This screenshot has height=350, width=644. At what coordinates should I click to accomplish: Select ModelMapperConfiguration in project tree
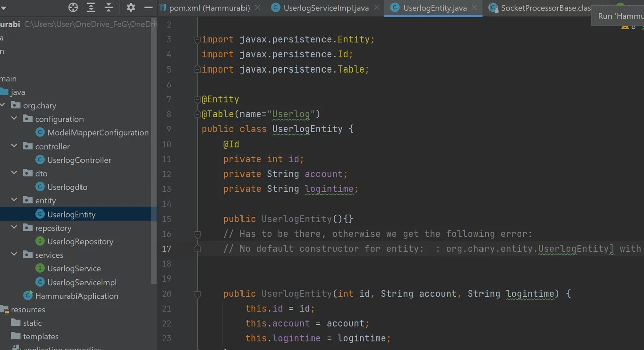click(98, 133)
